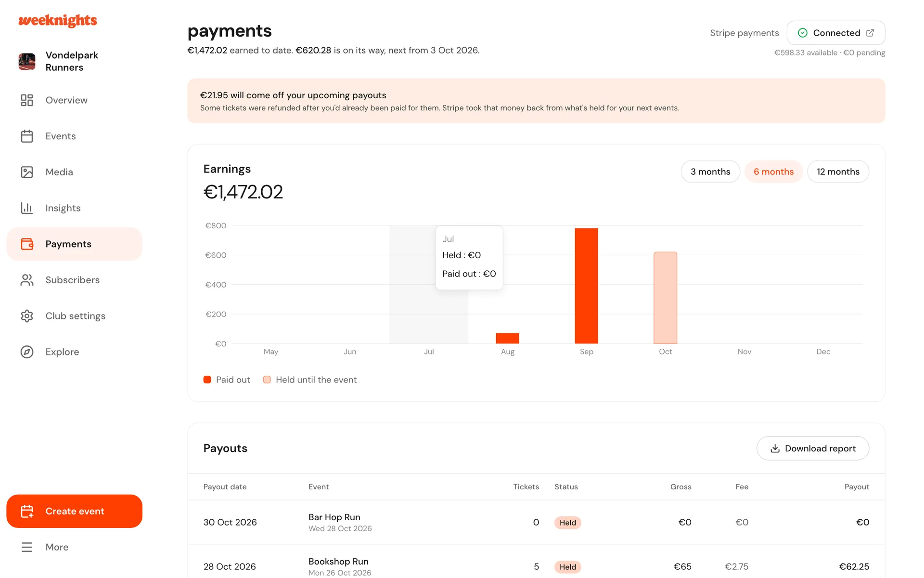Screen dimensions: 924x578
Task: Toggle the Paid out legend swatch
Action: point(207,380)
